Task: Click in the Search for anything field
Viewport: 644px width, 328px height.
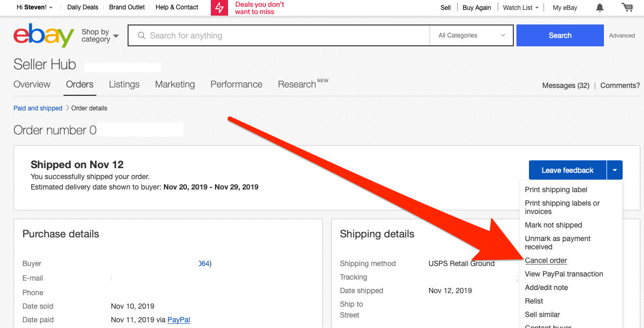Action: [x=279, y=35]
